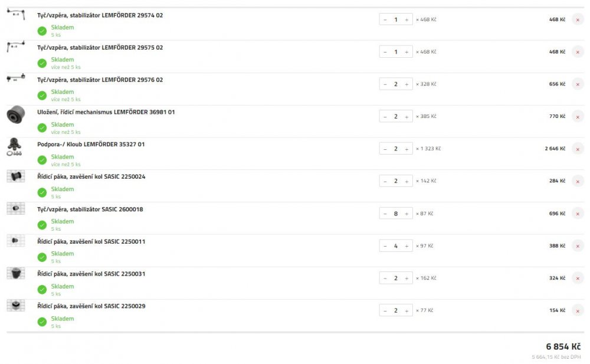Click minus for SASIC 2600018 quantity
Image resolution: width=590 pixels, height=364 pixels.
pyautogui.click(x=385, y=214)
